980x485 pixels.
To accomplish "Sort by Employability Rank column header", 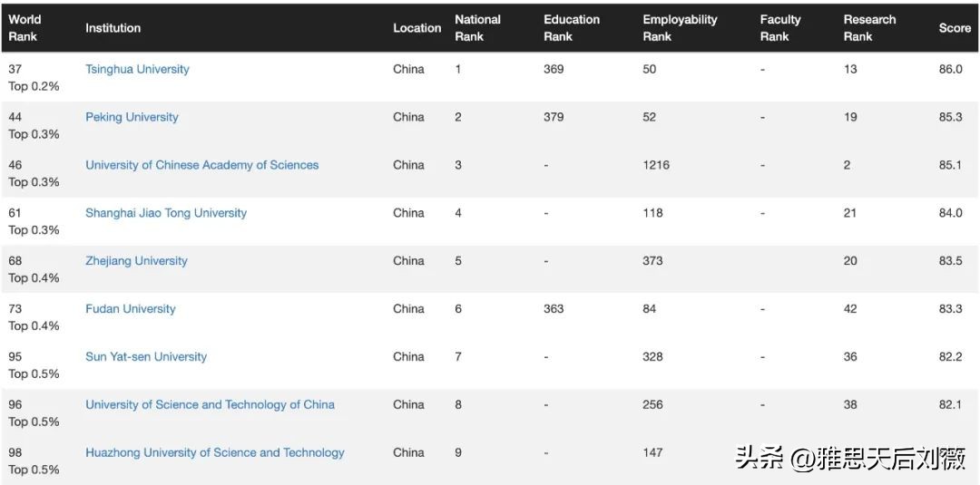I will click(x=680, y=28).
